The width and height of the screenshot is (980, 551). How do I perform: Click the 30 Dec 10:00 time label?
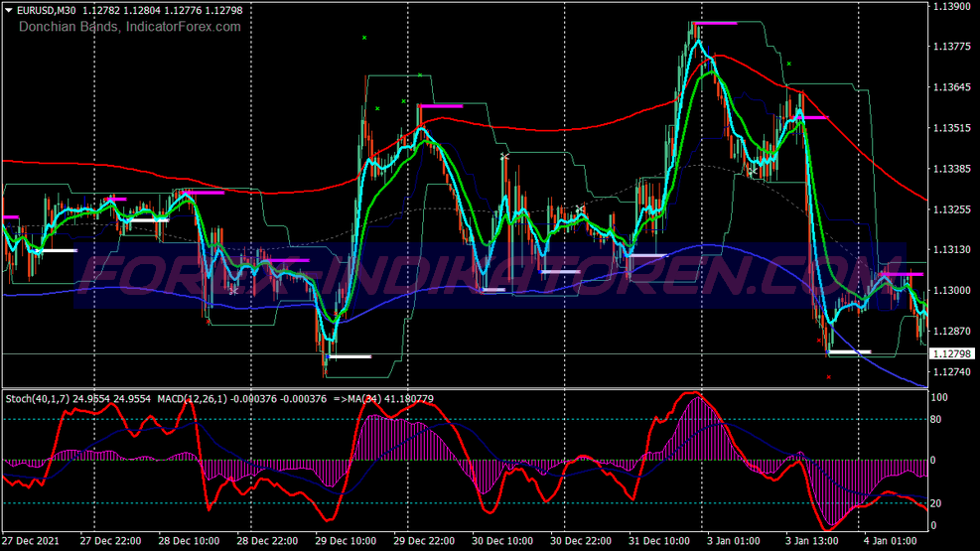pyautogui.click(x=502, y=540)
